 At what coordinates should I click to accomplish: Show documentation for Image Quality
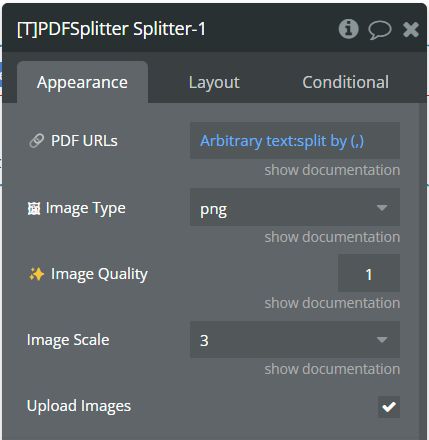click(x=332, y=303)
